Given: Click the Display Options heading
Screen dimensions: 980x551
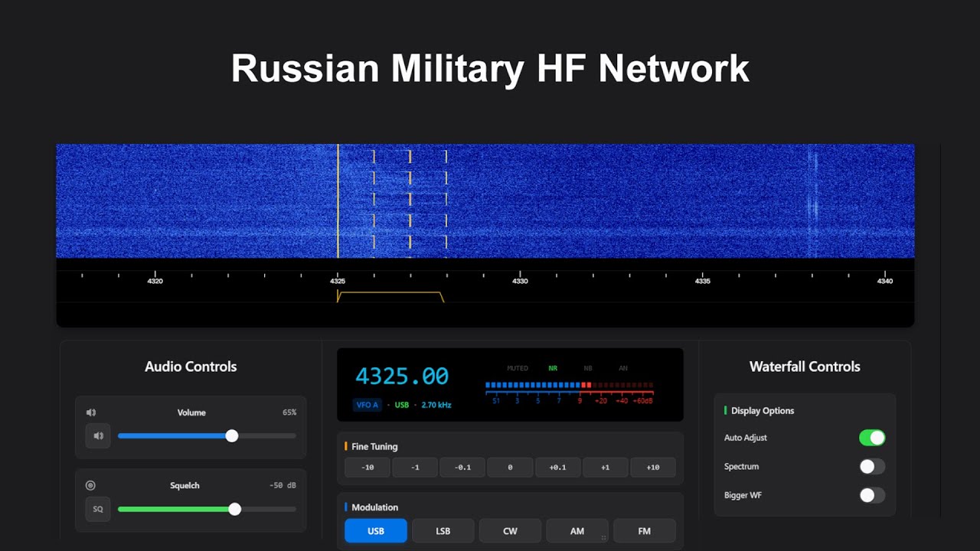Looking at the screenshot, I should pos(763,411).
